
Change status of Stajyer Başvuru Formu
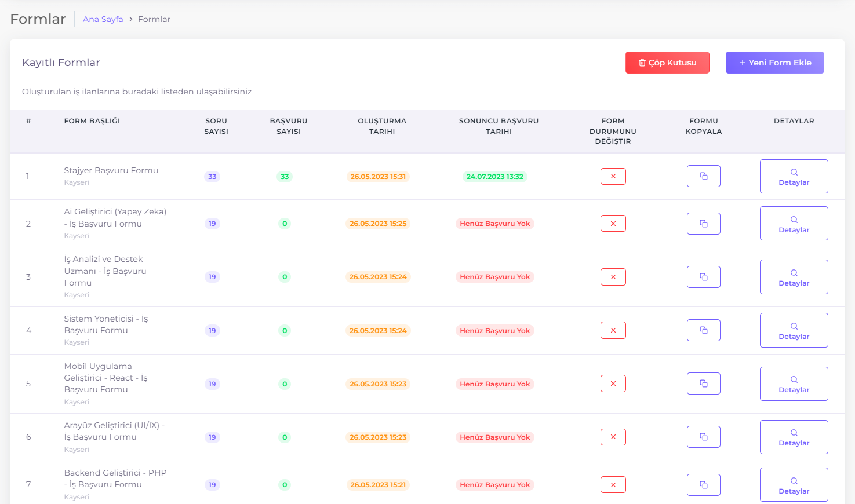click(x=613, y=176)
